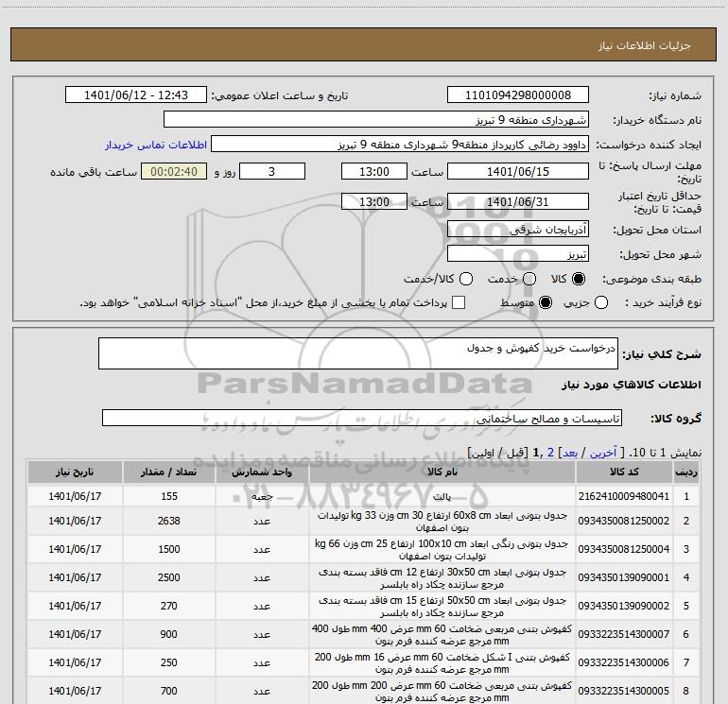
Task: Click the quantity cell 900
Action: tap(168, 634)
